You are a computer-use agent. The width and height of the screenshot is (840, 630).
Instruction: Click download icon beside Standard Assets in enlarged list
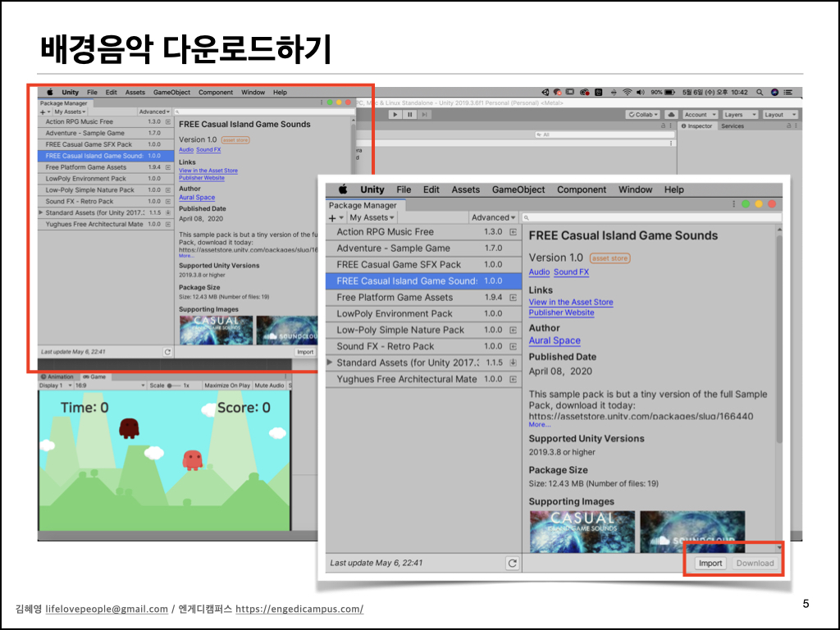pyautogui.click(x=514, y=363)
